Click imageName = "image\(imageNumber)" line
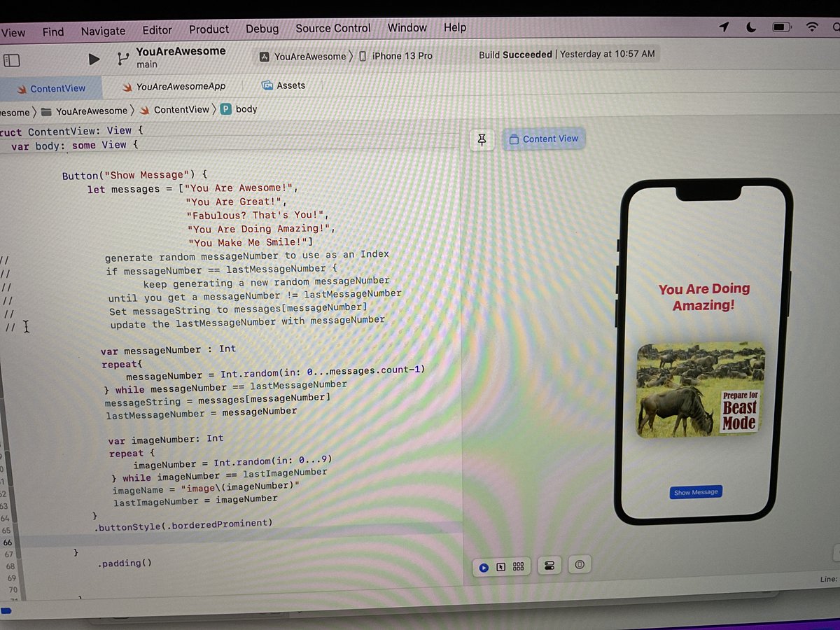The width and height of the screenshot is (840, 630). (206, 488)
